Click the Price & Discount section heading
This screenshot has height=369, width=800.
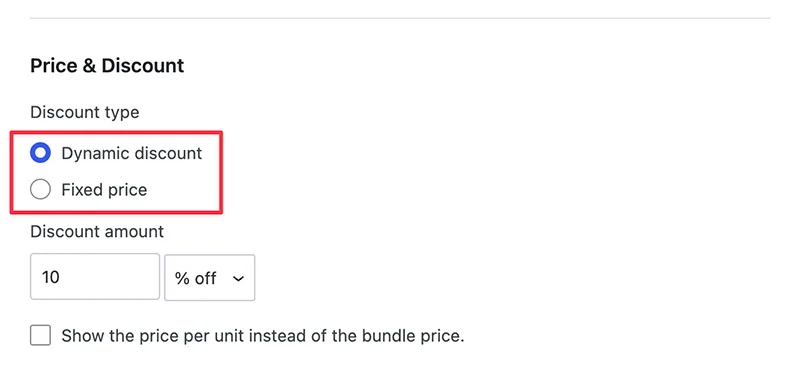tap(107, 66)
